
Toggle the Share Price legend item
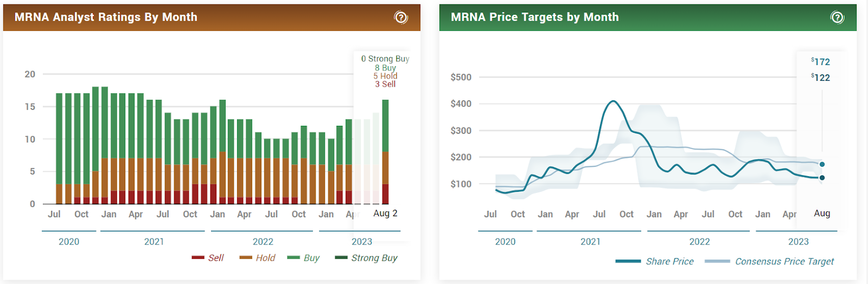655,261
